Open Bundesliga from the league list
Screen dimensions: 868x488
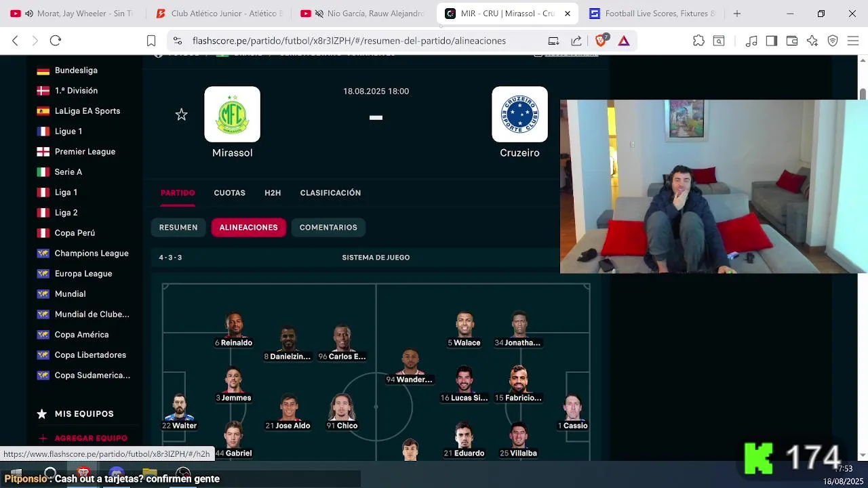tap(76, 70)
